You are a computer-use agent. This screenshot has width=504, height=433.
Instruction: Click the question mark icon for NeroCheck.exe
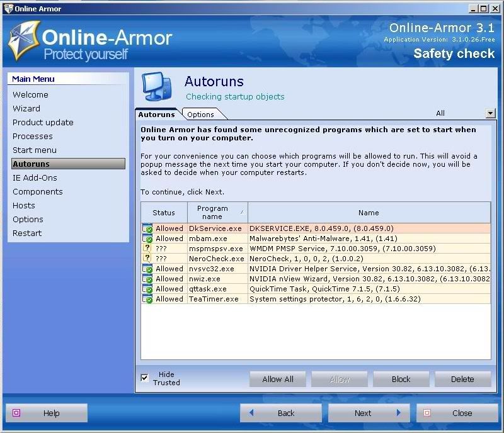tap(147, 258)
